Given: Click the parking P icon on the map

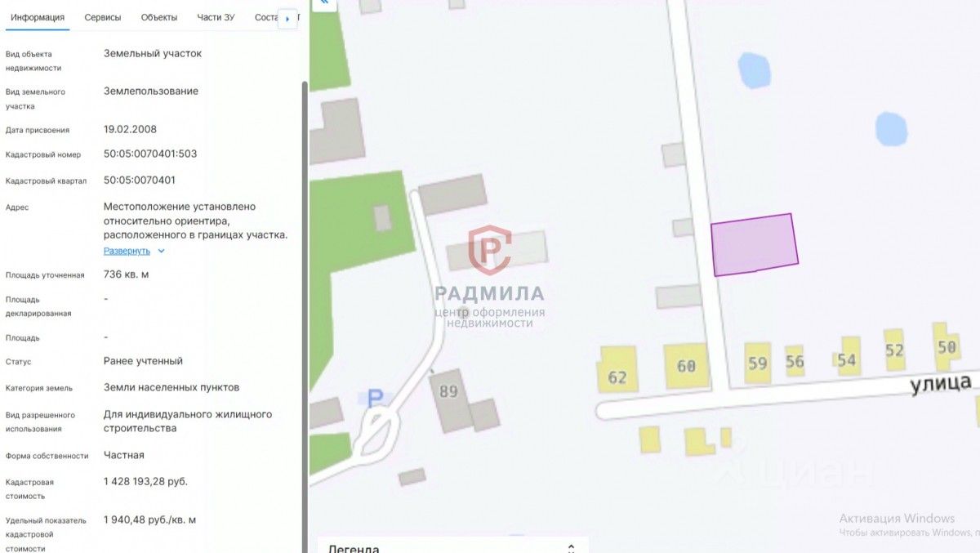Looking at the screenshot, I should click(x=375, y=399).
